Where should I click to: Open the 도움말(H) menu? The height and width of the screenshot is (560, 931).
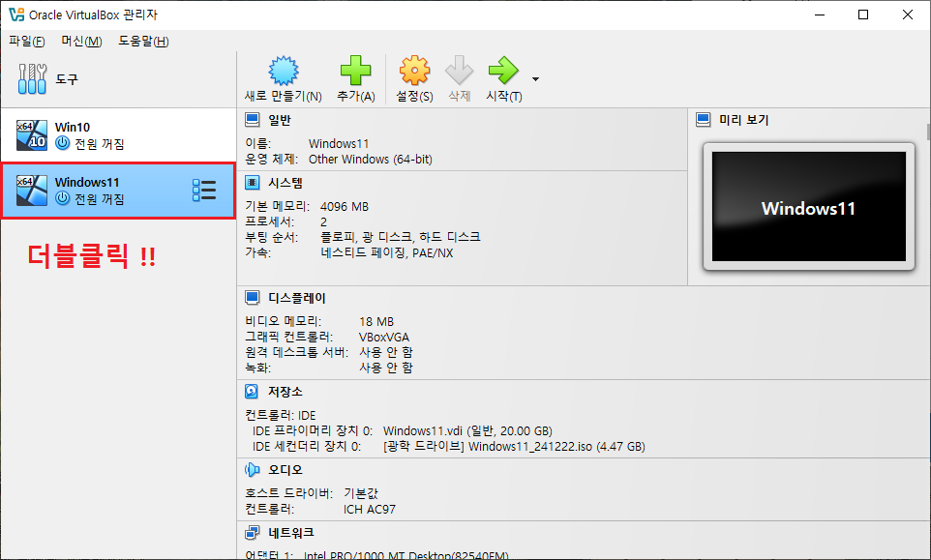tap(143, 41)
